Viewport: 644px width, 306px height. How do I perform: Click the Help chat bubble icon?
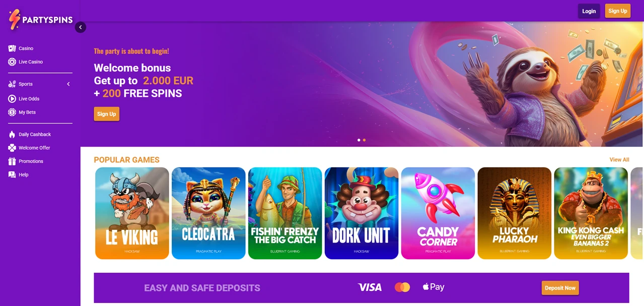pyautogui.click(x=12, y=174)
